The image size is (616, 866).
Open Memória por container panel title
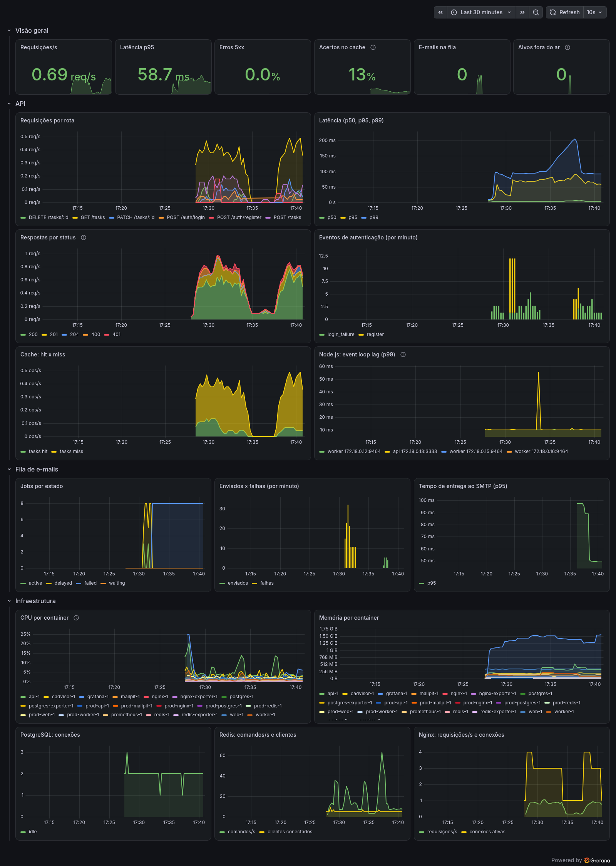coord(349,618)
